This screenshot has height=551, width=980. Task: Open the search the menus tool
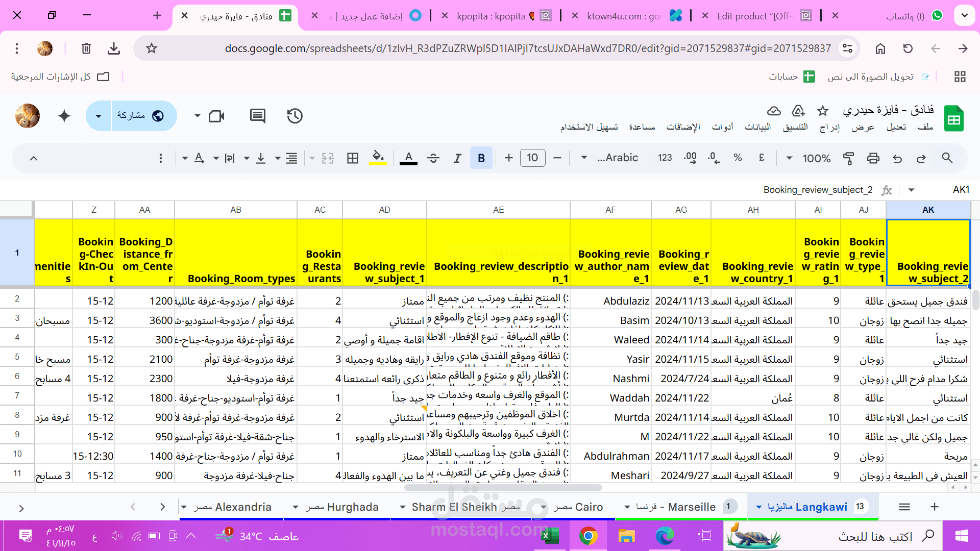tap(947, 158)
